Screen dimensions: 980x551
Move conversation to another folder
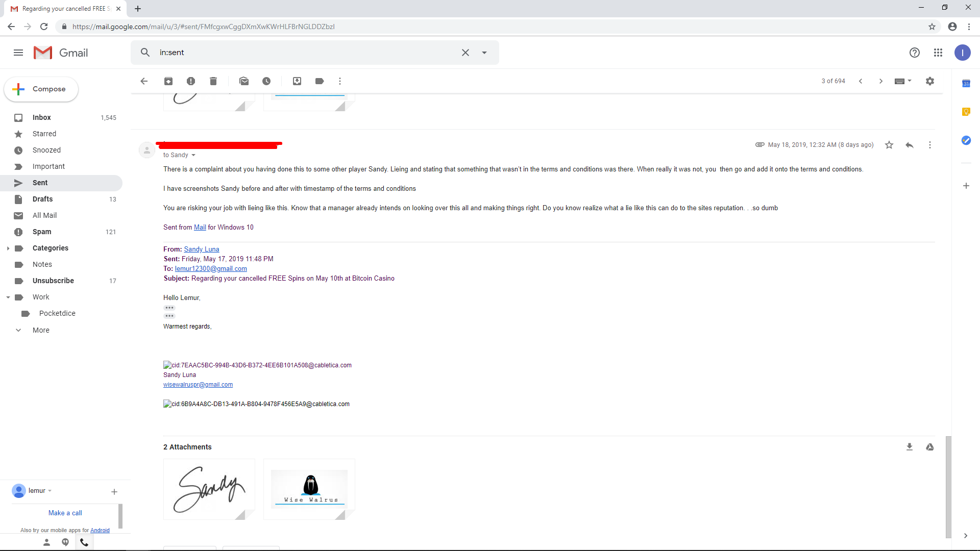pos(297,81)
